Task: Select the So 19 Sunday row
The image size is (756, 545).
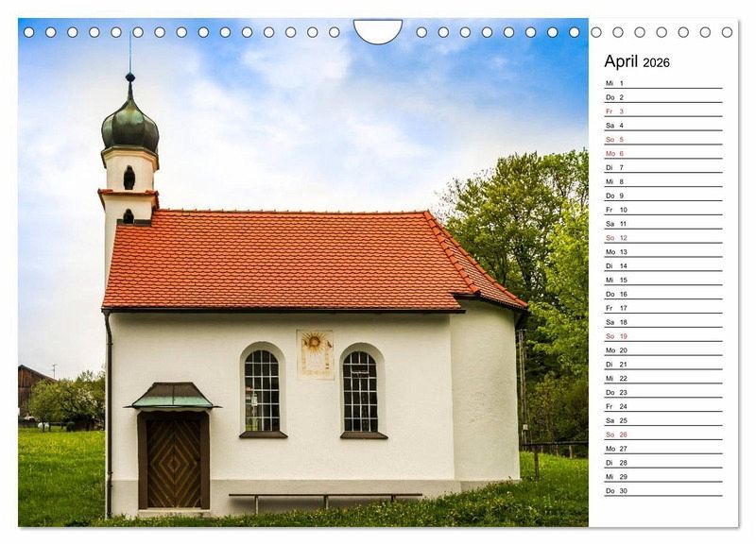Action: [x=662, y=336]
